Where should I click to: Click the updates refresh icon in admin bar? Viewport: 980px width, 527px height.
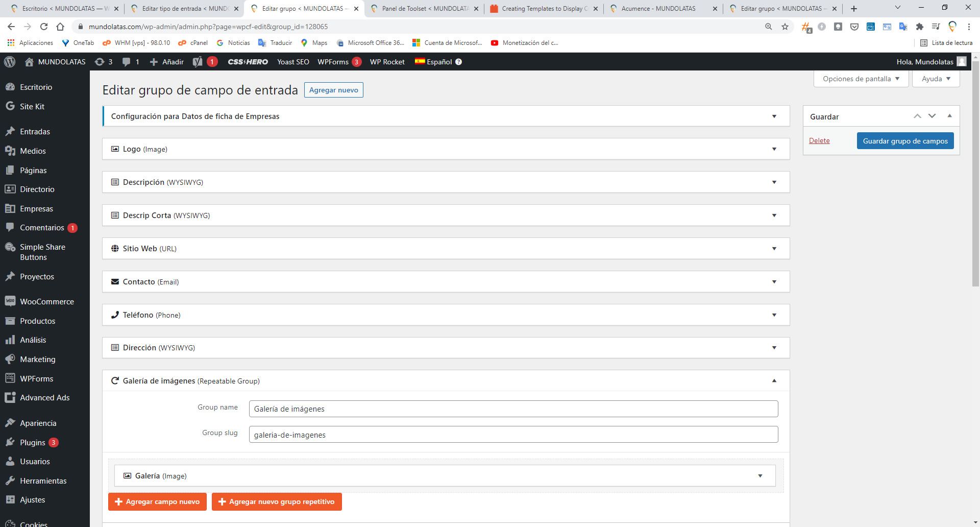(100, 62)
